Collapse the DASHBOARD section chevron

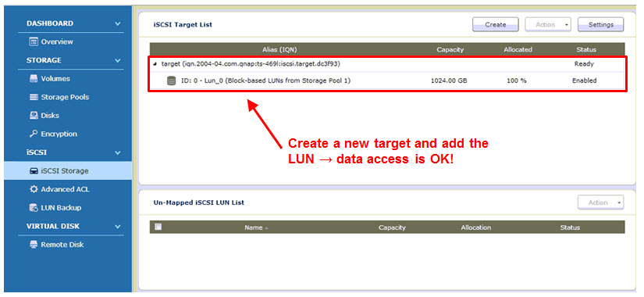tap(118, 24)
